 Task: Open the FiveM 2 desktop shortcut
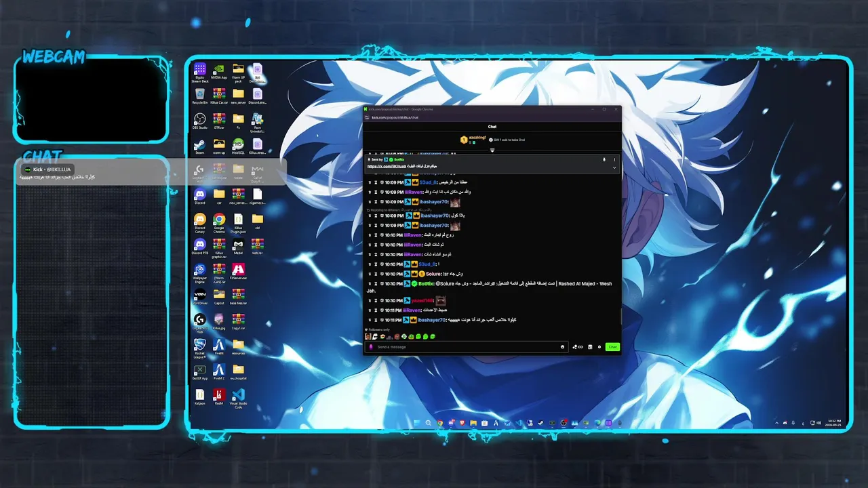coord(219,372)
